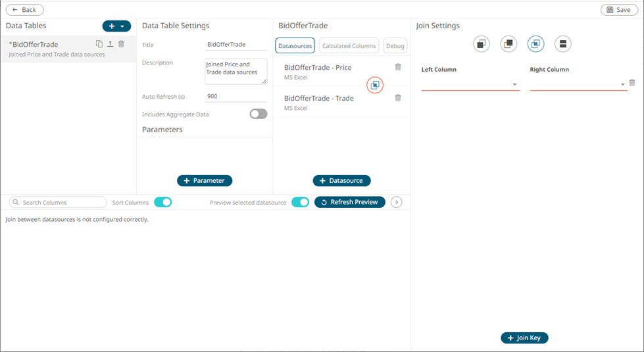Image resolution: width=644 pixels, height=352 pixels.
Task: Click the Refresh Preview button
Action: pyautogui.click(x=349, y=202)
